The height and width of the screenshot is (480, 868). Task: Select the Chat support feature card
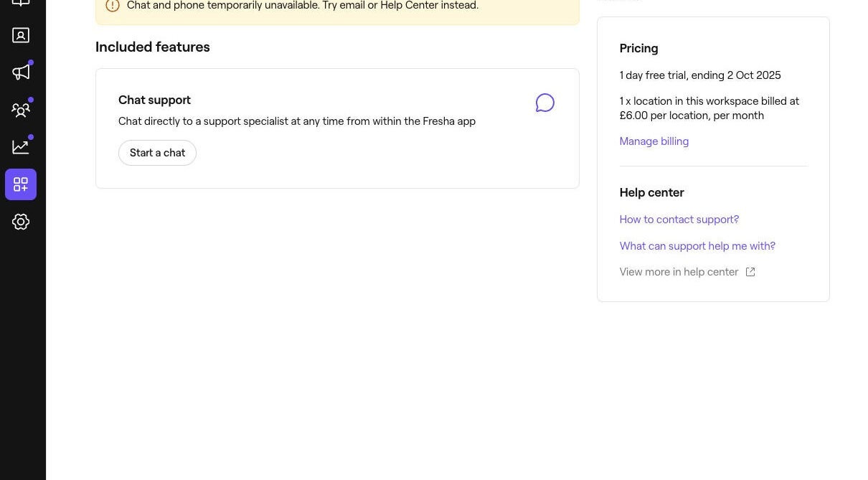(337, 128)
